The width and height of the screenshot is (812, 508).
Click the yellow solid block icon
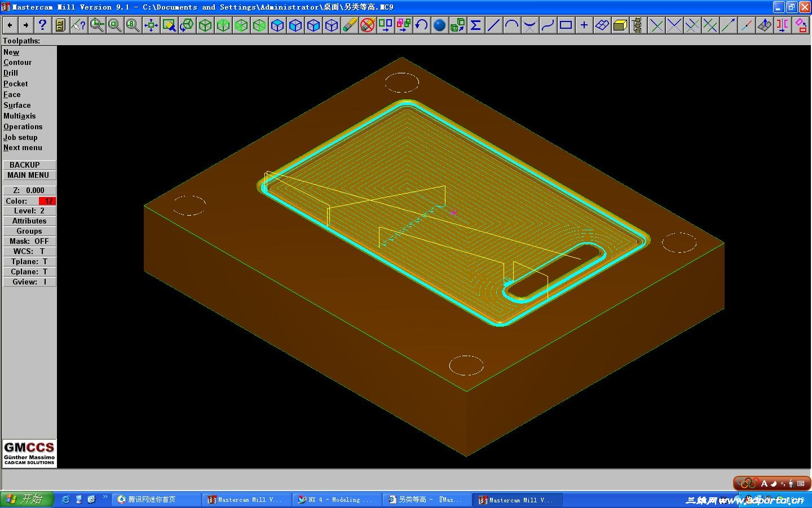click(x=620, y=25)
